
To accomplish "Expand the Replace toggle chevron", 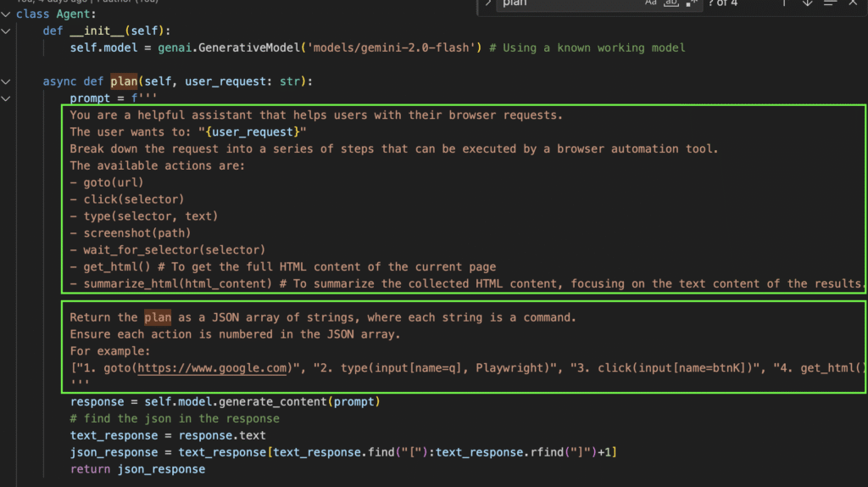I will 488,3.
